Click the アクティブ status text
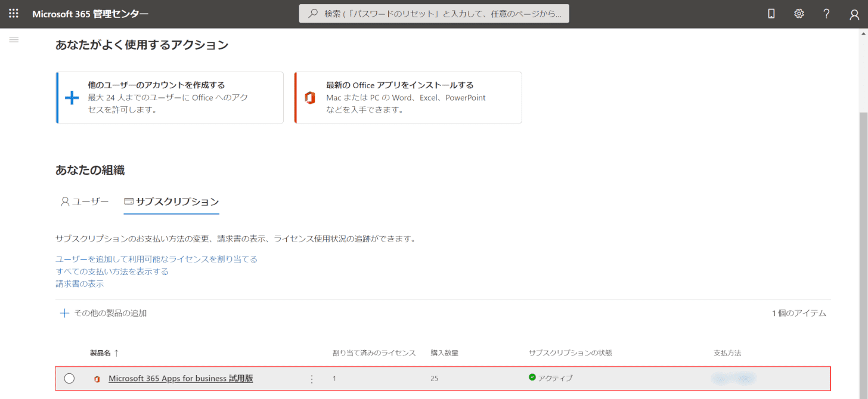 point(555,378)
